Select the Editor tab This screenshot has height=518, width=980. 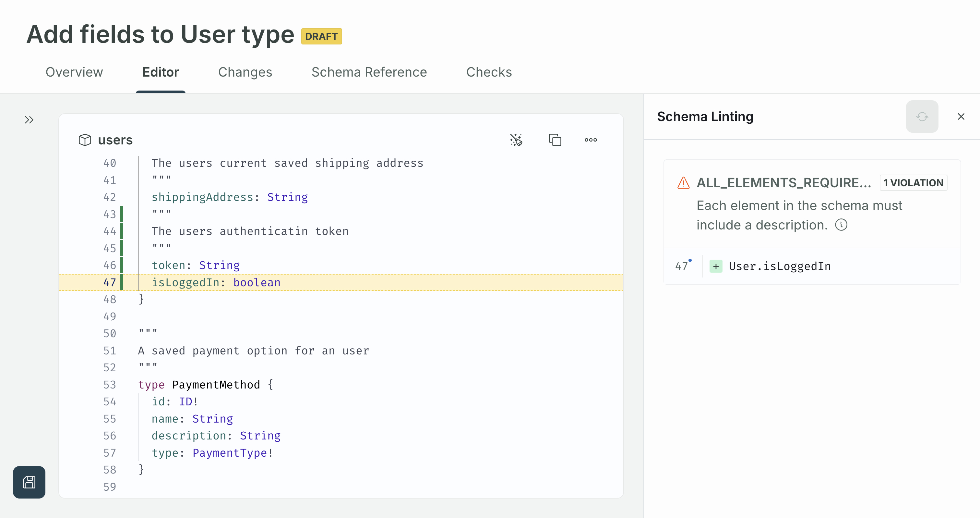tap(161, 72)
